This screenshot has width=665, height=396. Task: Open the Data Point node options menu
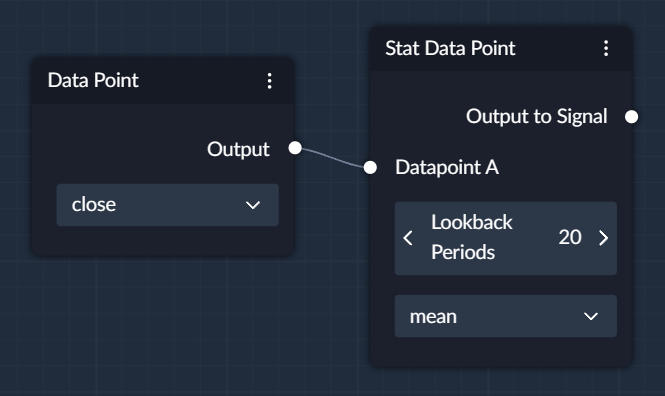(x=269, y=81)
